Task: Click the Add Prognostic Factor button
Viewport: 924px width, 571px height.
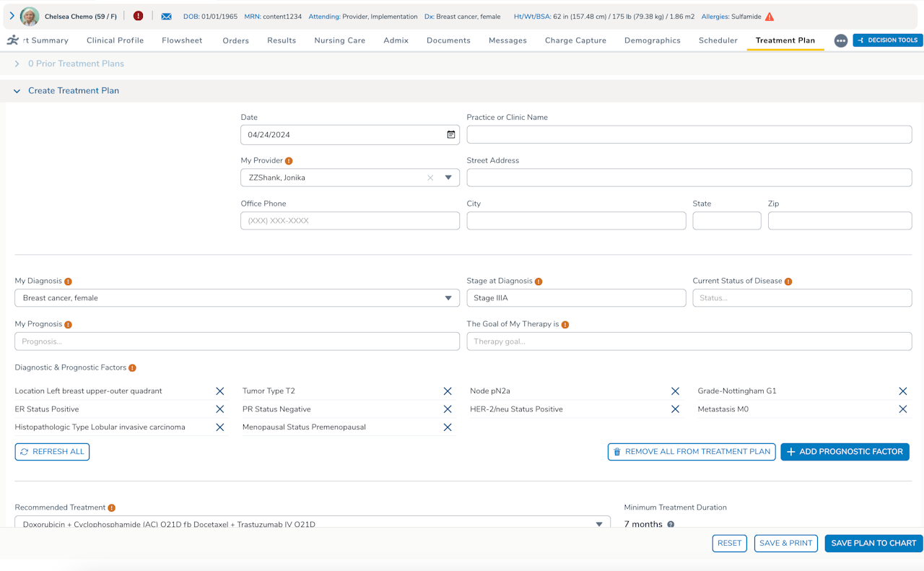Action: click(845, 452)
